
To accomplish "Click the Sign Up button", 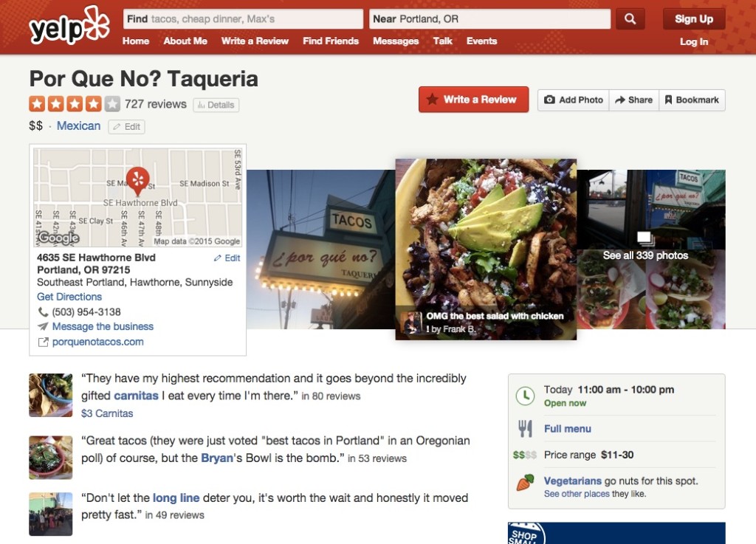I will click(x=694, y=18).
